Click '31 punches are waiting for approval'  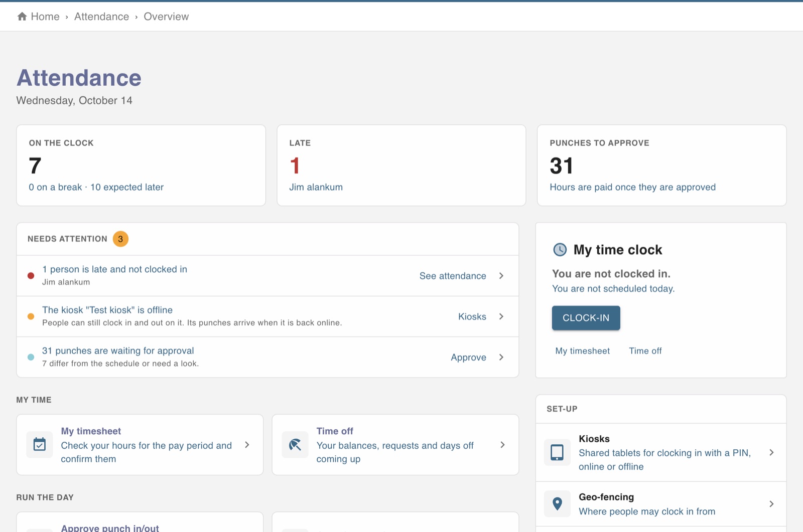coord(118,350)
